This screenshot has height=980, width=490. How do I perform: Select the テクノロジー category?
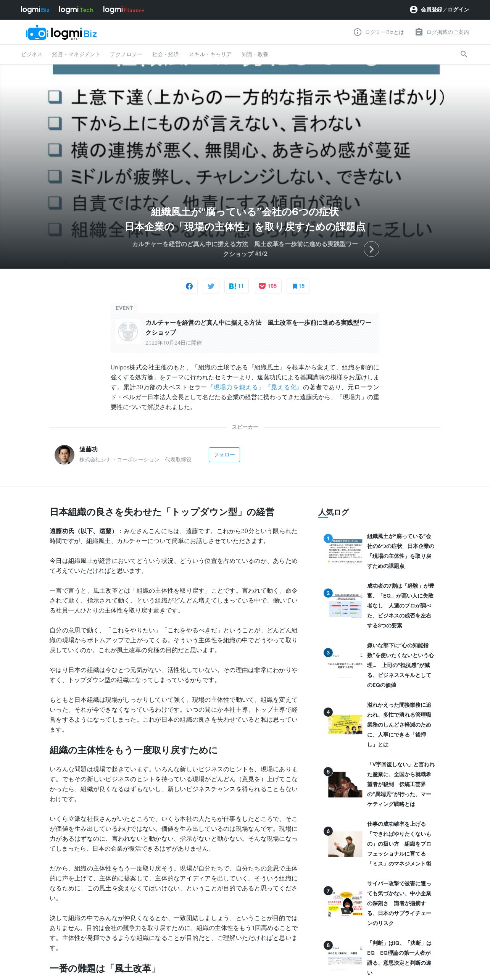click(126, 54)
